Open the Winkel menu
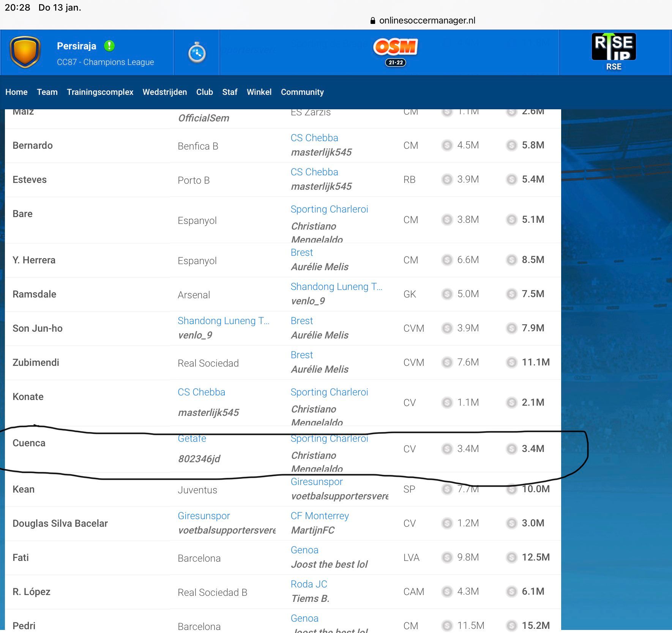Screen dimensions: 672x633 click(x=259, y=92)
